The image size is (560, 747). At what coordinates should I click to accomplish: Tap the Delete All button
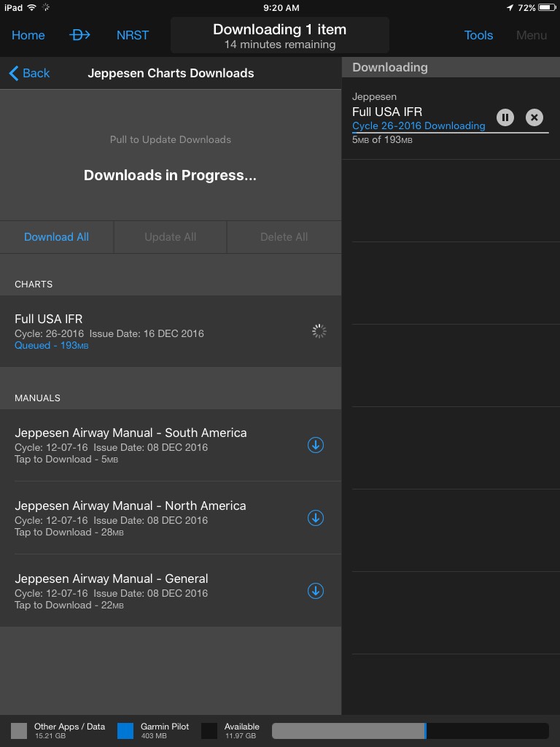pyautogui.click(x=283, y=236)
